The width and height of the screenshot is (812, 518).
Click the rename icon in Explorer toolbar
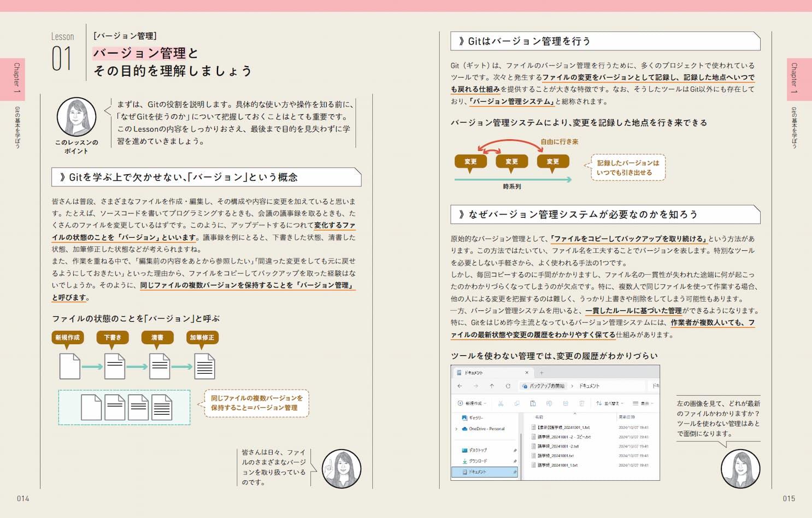point(549,403)
